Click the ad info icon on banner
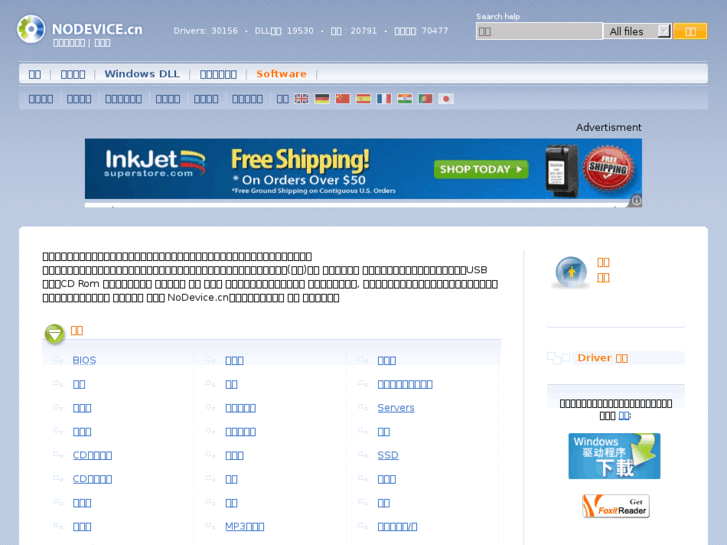This screenshot has height=545, width=727. coord(636,201)
